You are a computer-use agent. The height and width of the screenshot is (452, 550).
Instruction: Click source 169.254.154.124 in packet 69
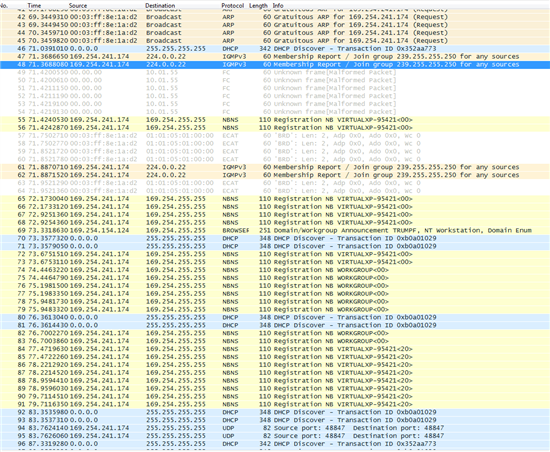[99, 230]
